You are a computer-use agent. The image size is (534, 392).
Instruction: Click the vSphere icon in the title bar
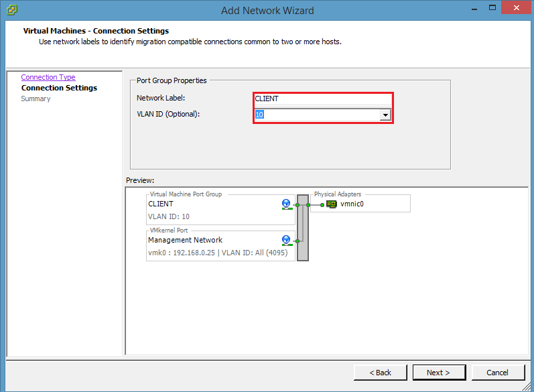[x=11, y=10]
